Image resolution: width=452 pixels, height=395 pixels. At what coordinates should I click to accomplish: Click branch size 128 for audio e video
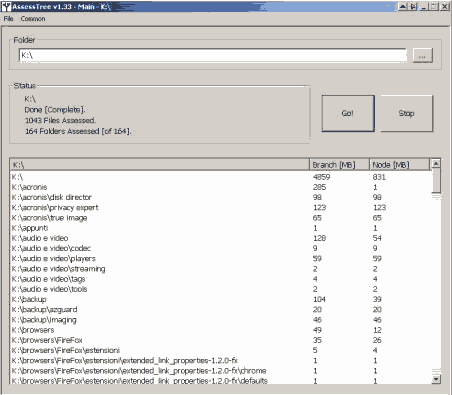tap(319, 238)
